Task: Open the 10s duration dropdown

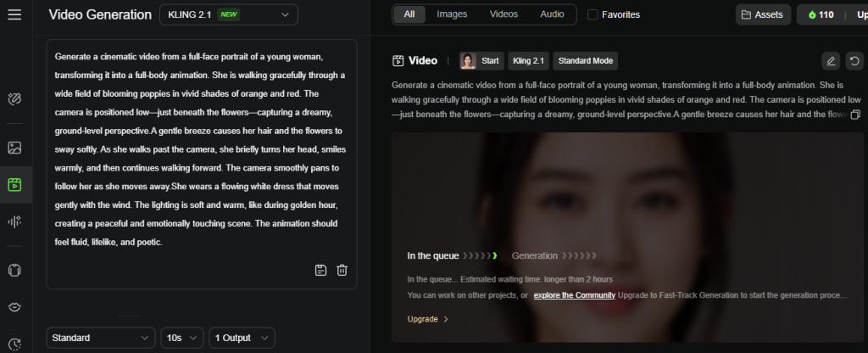Action: click(182, 338)
